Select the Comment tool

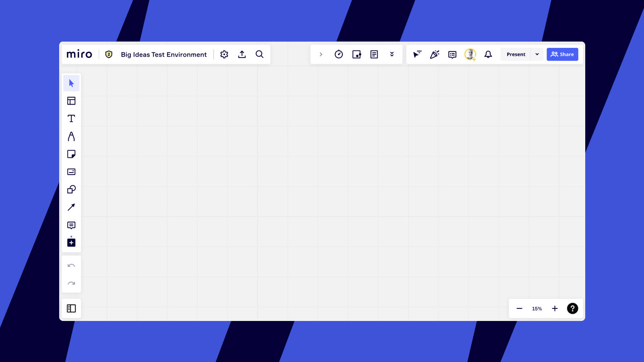(x=71, y=225)
